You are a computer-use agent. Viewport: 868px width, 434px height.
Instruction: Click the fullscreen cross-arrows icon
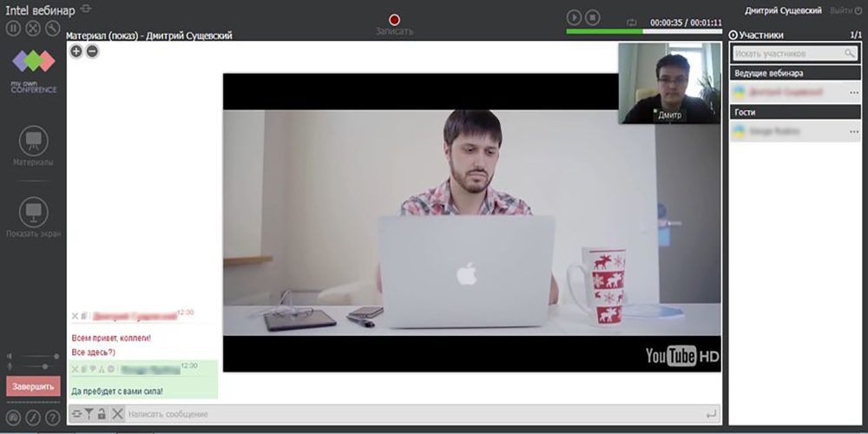tap(33, 29)
